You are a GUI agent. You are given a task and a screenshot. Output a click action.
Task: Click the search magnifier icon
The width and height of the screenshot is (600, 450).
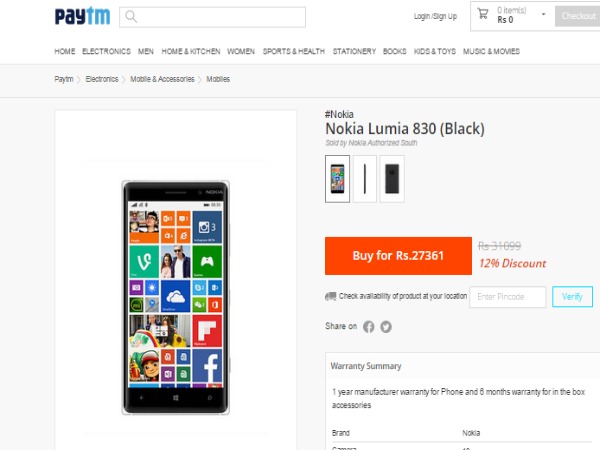tap(131, 17)
